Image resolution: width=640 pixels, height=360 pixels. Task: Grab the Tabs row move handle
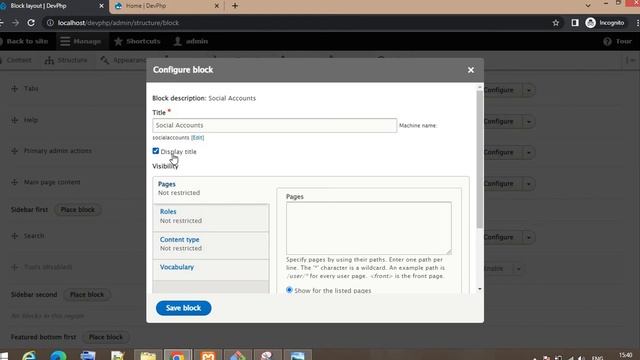[x=15, y=88]
